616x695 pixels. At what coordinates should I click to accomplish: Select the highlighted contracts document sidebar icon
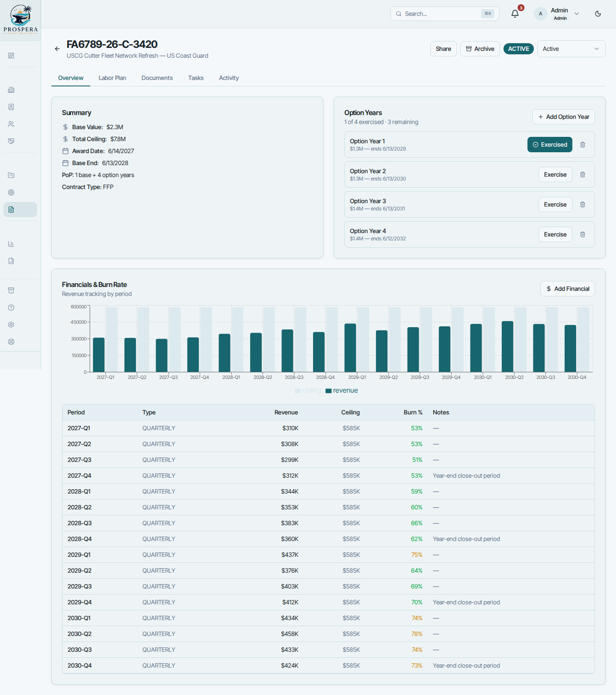20,210
